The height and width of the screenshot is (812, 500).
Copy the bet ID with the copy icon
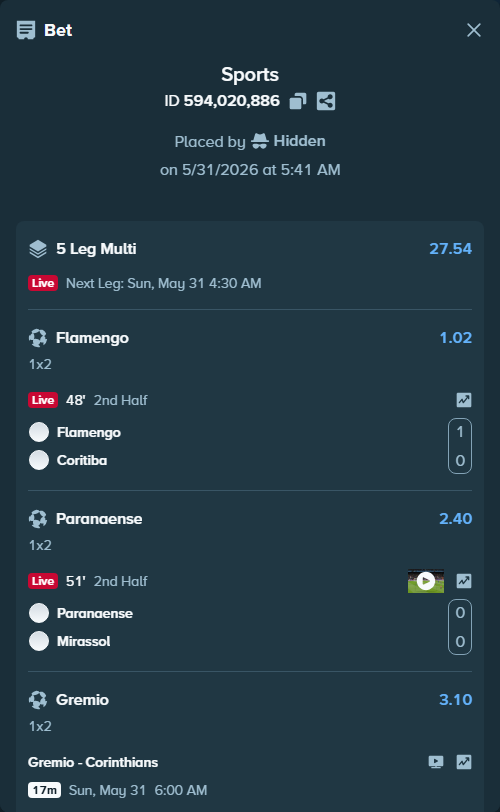pyautogui.click(x=298, y=101)
